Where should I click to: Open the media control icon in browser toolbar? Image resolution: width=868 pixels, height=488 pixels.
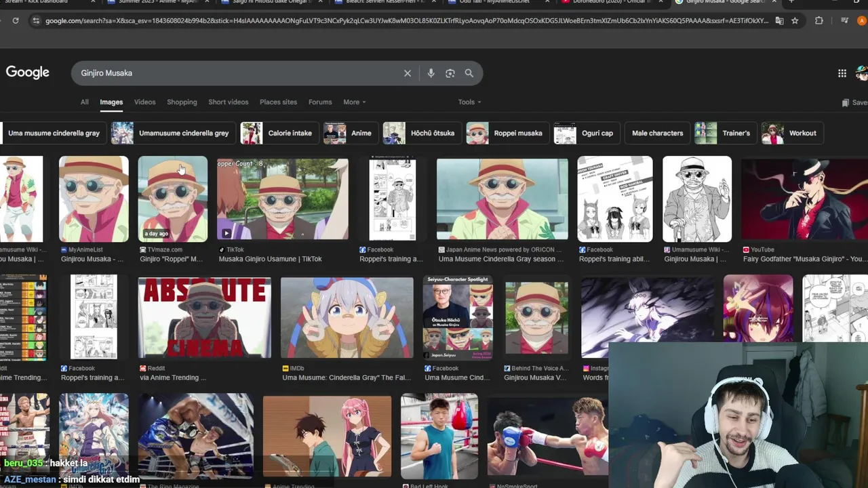(844, 21)
